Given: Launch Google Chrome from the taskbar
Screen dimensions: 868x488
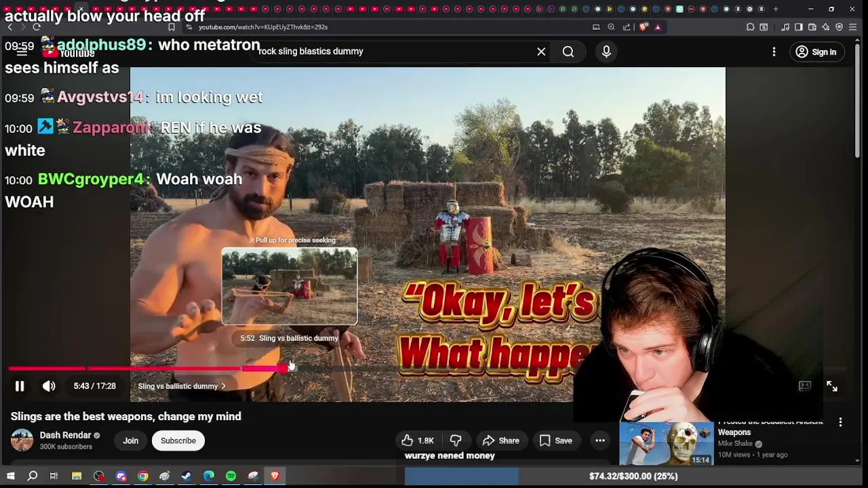Looking at the screenshot, I should (x=143, y=476).
